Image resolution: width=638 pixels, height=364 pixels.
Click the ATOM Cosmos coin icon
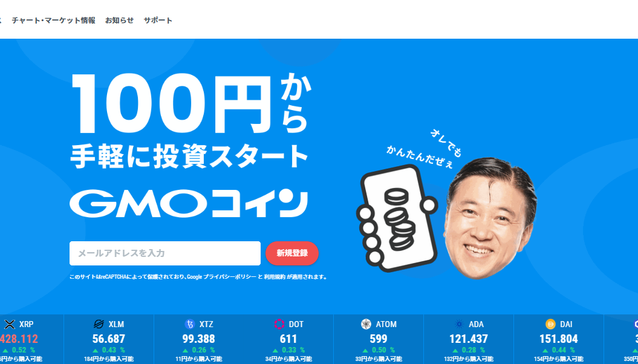pyautogui.click(x=366, y=324)
